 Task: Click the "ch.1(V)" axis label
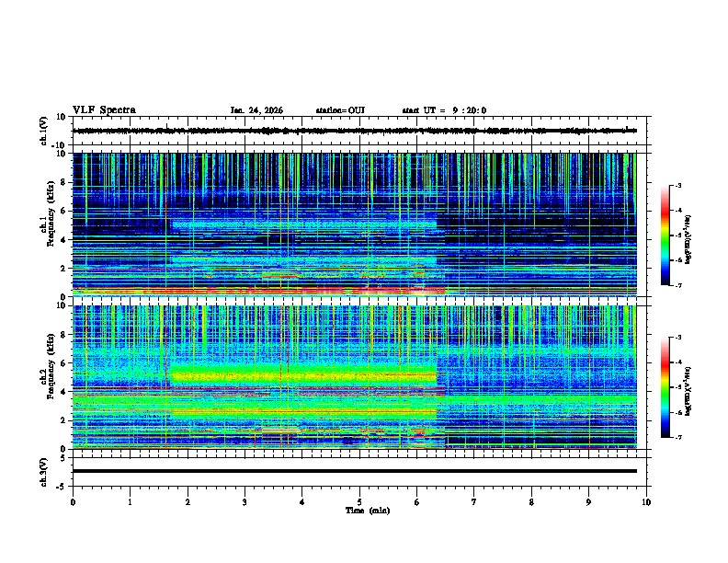[x=44, y=131]
